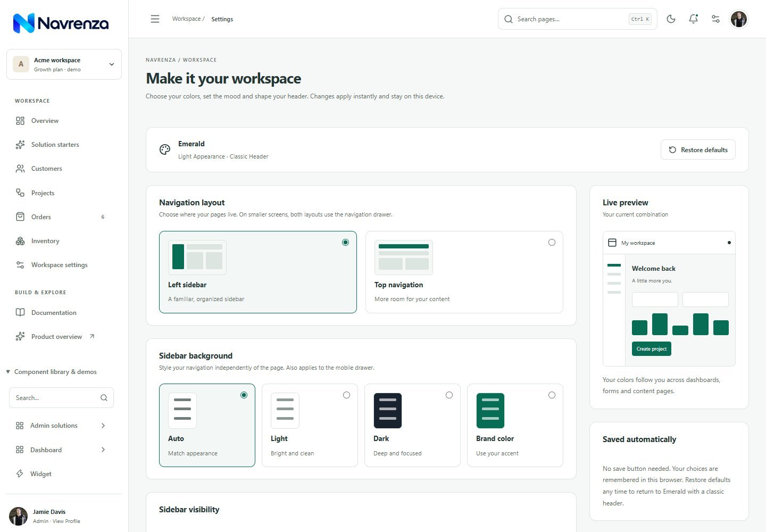The image size is (766, 532).
Task: Toggle the hamburger menu icon
Action: pyautogui.click(x=155, y=19)
